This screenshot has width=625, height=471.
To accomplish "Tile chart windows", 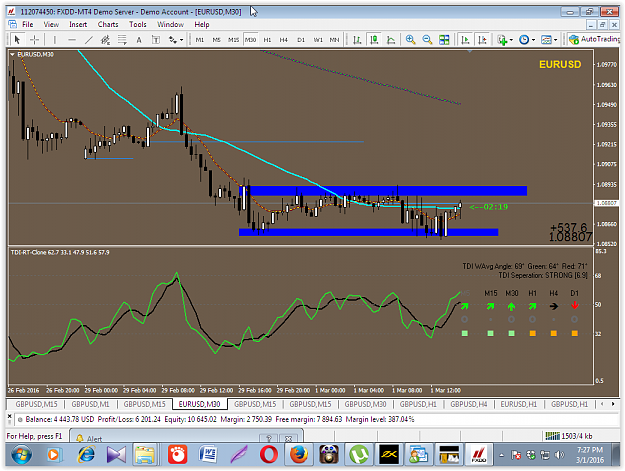I will (x=444, y=39).
